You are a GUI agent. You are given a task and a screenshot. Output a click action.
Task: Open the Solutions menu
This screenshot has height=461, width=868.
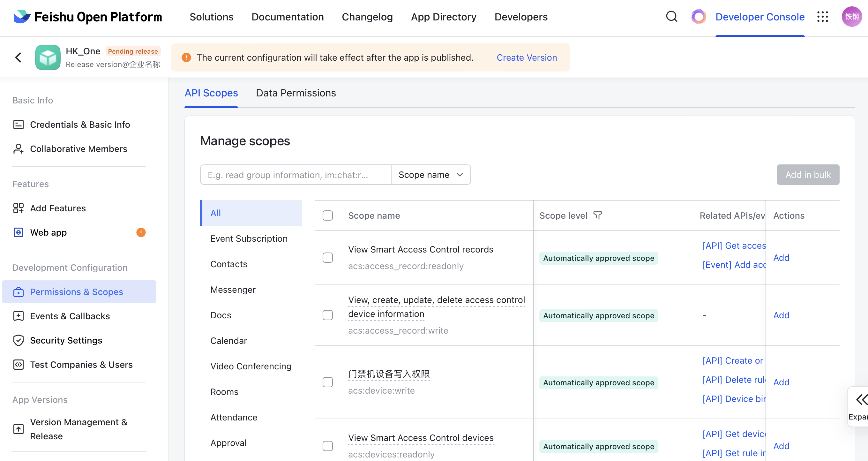[x=211, y=17]
